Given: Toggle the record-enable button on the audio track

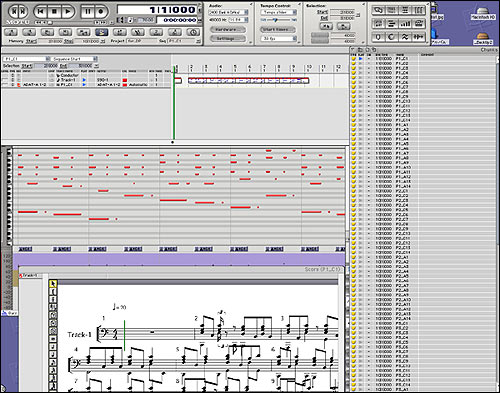Looking at the screenshot, I should pyautogui.click(x=19, y=85).
